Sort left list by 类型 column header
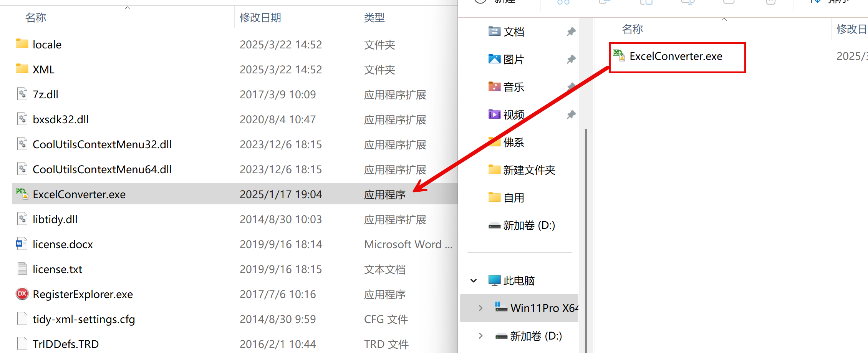868x353 pixels. pos(374,18)
